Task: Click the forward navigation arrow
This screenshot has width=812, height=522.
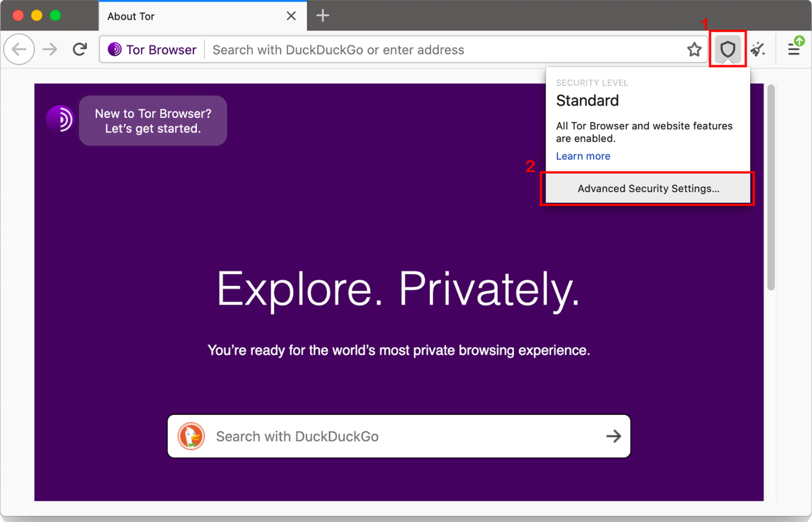Action: click(x=49, y=49)
